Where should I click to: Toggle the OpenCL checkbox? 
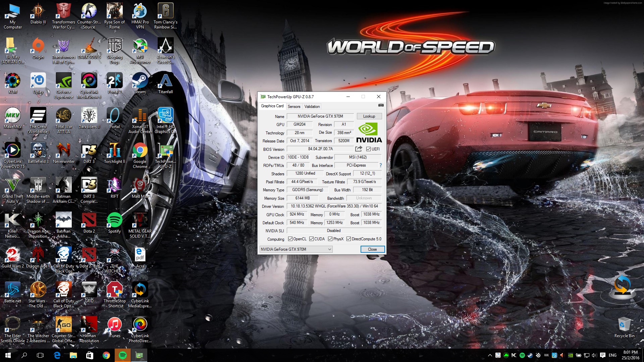tap(290, 239)
